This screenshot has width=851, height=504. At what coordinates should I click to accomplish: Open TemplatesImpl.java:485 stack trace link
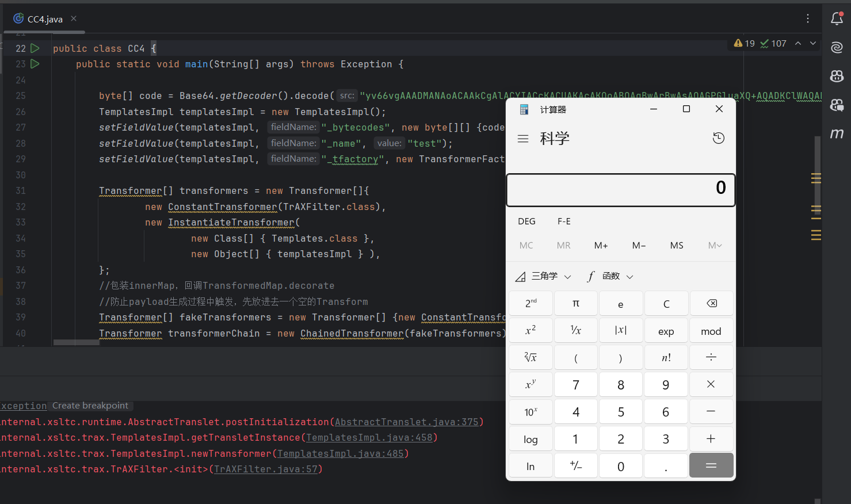coord(340,453)
